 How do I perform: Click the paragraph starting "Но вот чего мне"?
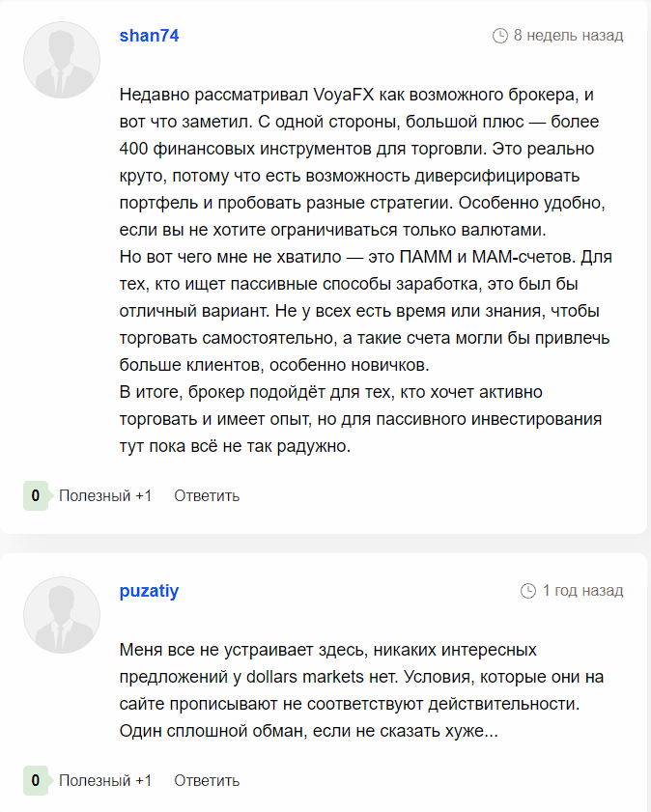point(366,311)
